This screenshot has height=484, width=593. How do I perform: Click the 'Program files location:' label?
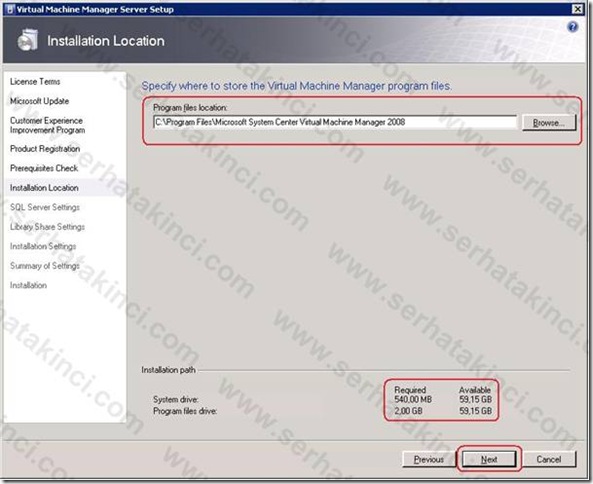190,108
